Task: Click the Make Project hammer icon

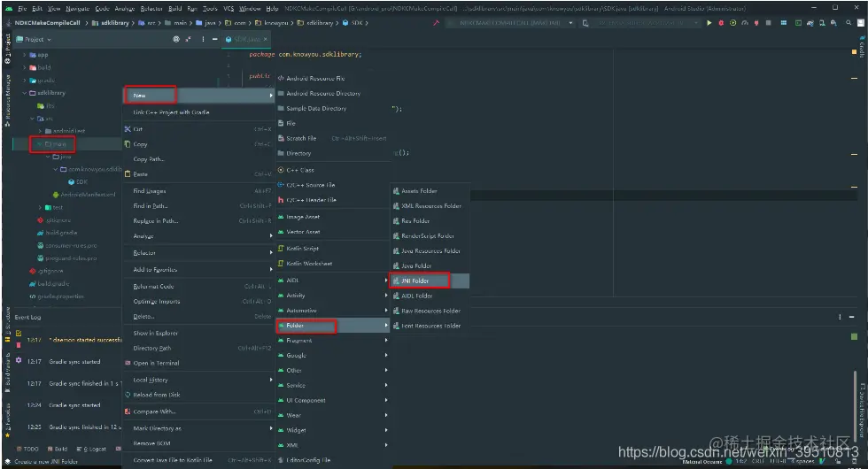Action: (436, 23)
